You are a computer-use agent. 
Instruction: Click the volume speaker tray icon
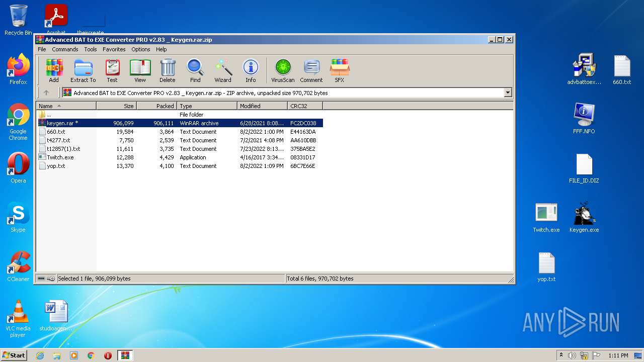pyautogui.click(x=572, y=355)
